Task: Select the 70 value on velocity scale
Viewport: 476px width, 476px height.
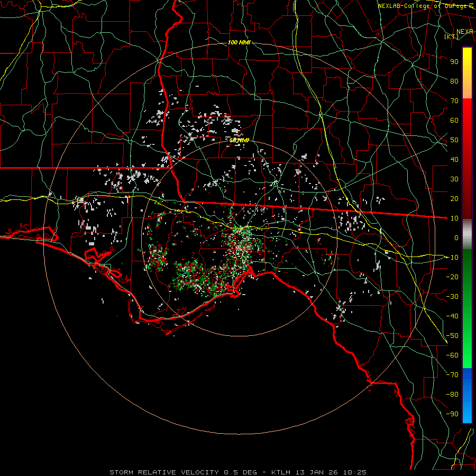Action: point(454,101)
